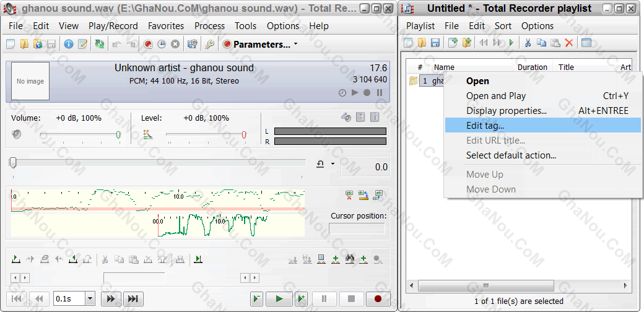The width and height of the screenshot is (644, 312).
Task: Click the green convert arrows icon
Action: (x=100, y=45)
